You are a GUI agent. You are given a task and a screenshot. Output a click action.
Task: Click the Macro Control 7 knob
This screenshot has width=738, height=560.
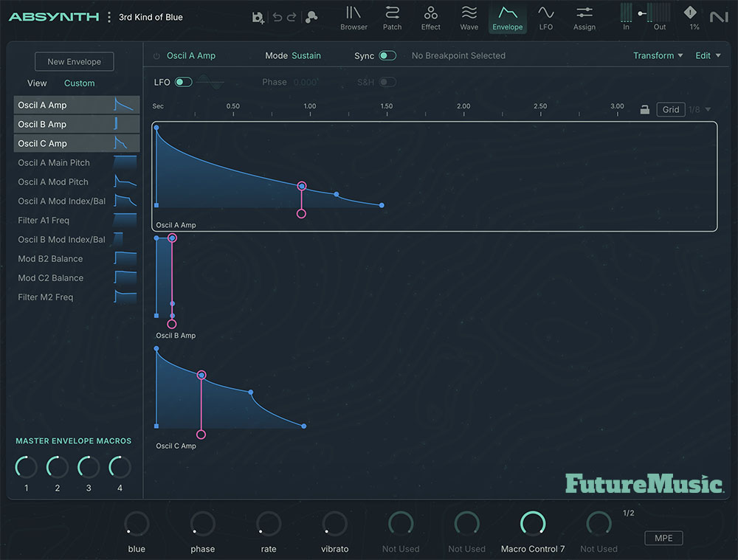coord(533,524)
